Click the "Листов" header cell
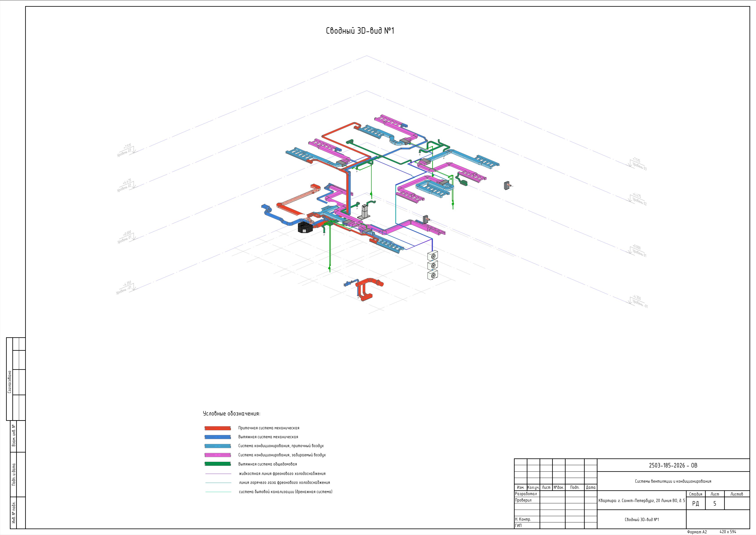The width and height of the screenshot is (756, 535). coord(736,494)
